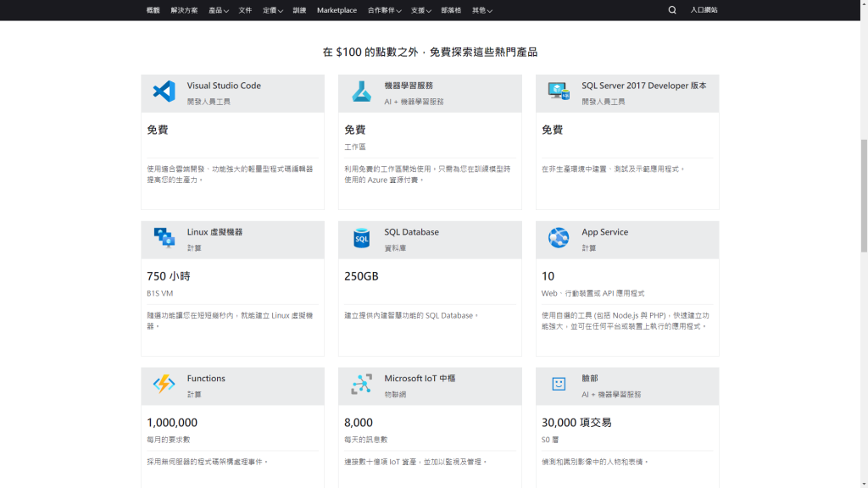
Task: Expand the 合作夥伴 dropdown menu
Action: pos(384,10)
